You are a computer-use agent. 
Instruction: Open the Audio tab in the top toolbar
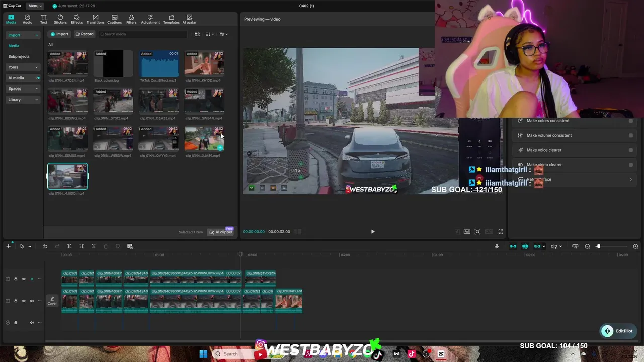[27, 19]
